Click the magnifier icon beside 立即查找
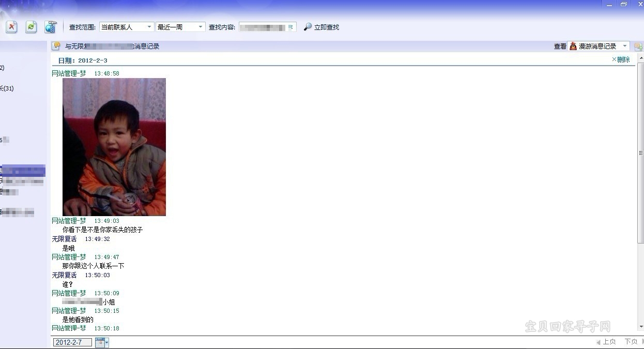644x349 pixels. coord(308,27)
